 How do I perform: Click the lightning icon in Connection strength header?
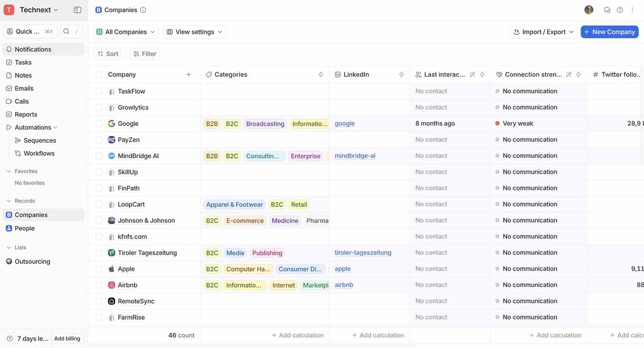pos(579,74)
